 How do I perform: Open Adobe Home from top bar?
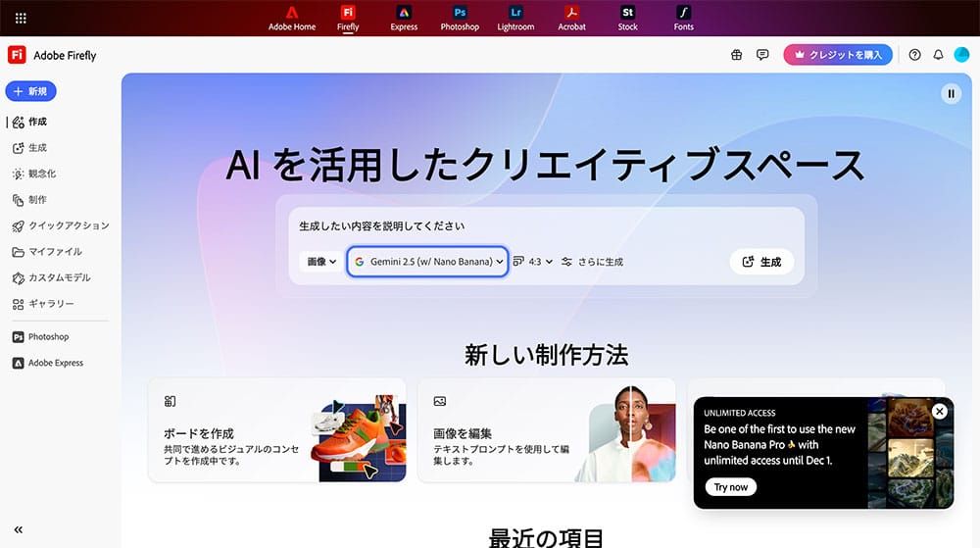[x=292, y=18]
